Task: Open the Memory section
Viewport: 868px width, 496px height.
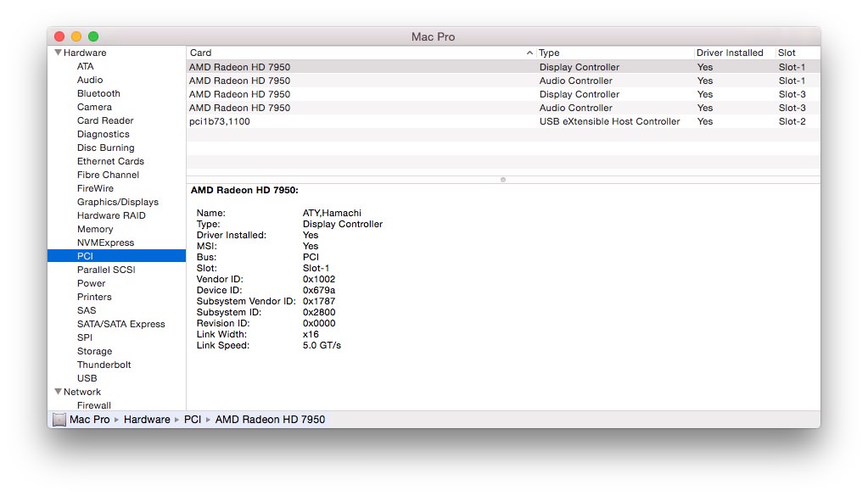Action: 95,229
